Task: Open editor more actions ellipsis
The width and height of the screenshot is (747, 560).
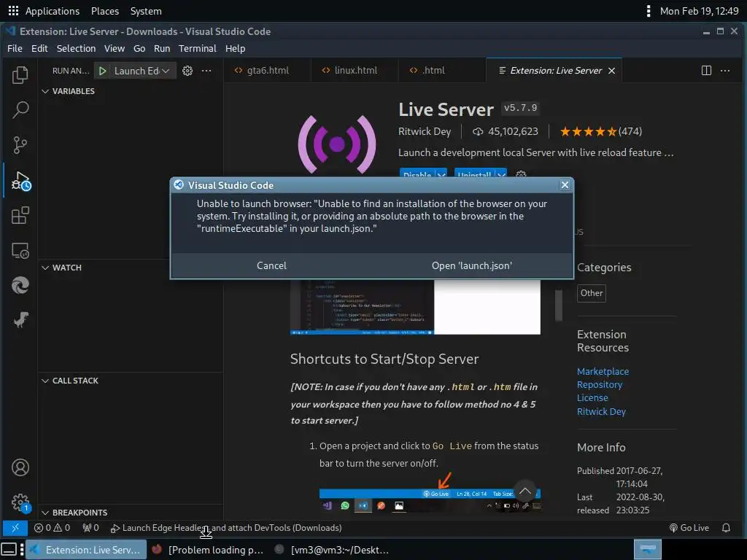Action: pos(725,71)
